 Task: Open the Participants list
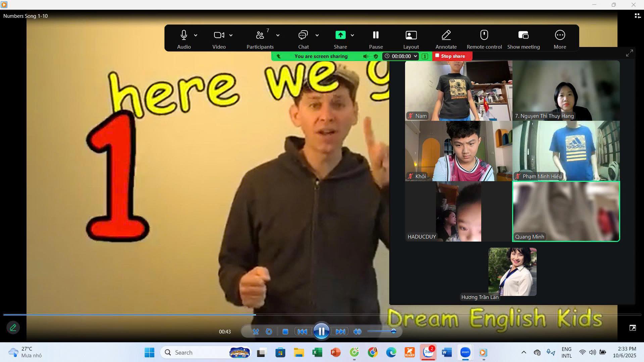260,39
